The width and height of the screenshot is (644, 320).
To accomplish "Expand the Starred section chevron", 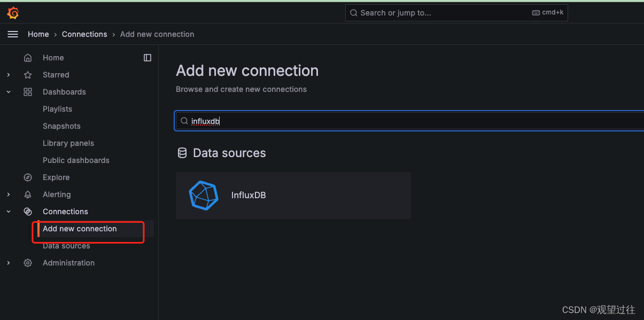I will click(x=9, y=75).
